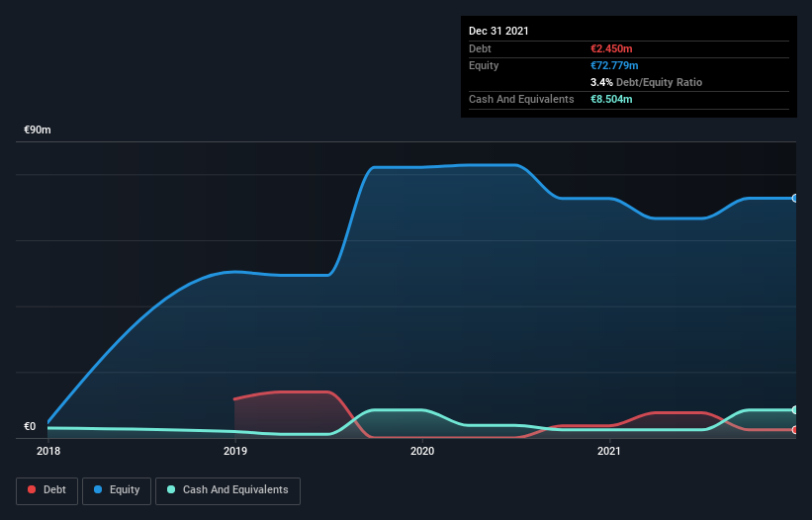This screenshot has height=520, width=812.
Task: Select the red Debt endpoint marker
Action: click(x=795, y=429)
